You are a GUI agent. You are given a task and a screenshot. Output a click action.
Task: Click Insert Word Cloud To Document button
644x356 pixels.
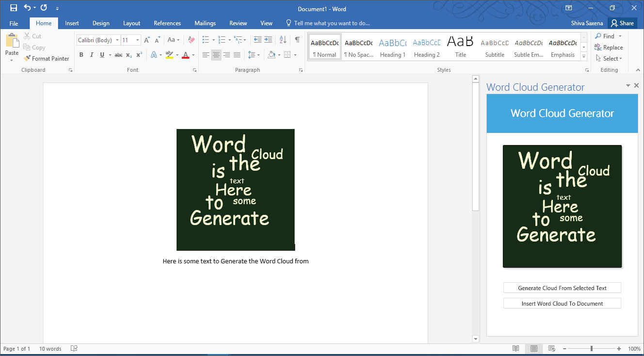(562, 304)
